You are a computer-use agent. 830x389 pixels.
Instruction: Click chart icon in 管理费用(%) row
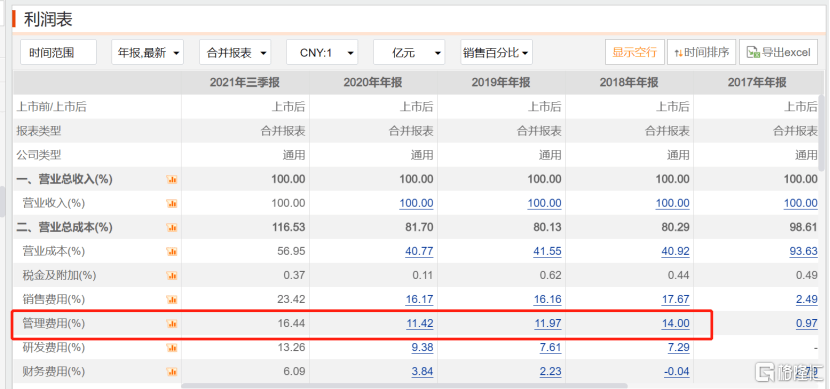coord(172,323)
